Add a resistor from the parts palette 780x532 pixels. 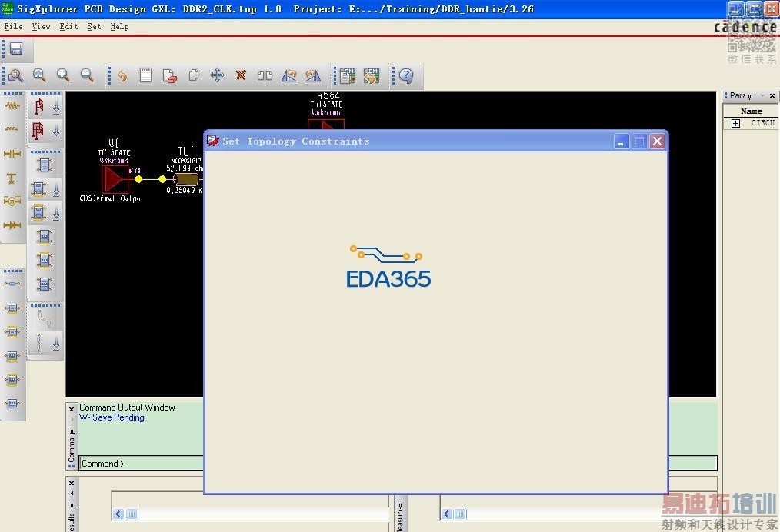pyautogui.click(x=12, y=105)
